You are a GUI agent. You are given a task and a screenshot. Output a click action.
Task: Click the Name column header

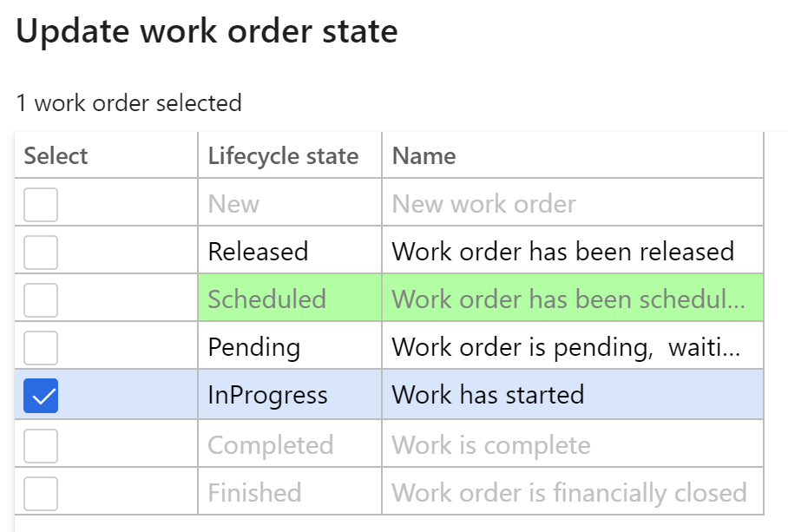(573, 155)
